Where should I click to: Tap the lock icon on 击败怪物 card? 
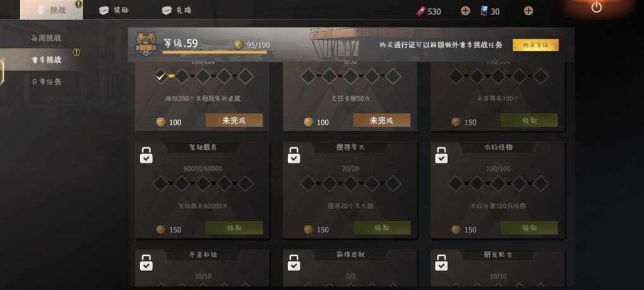(441, 155)
